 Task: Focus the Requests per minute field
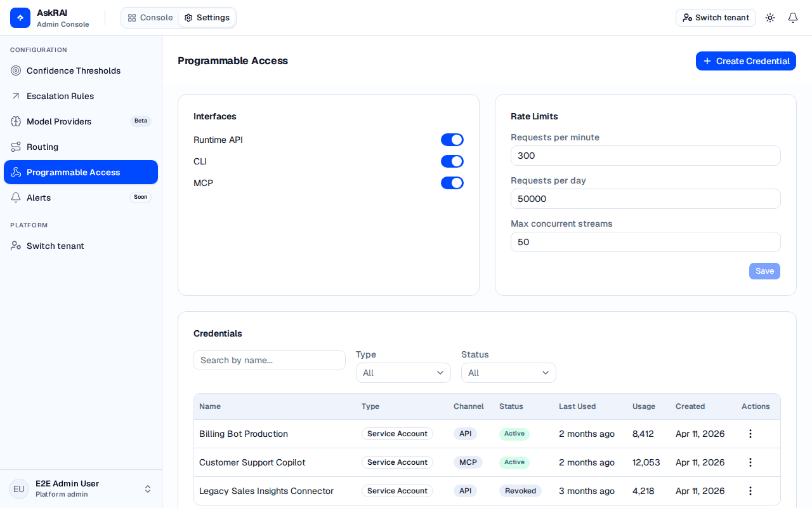646,156
